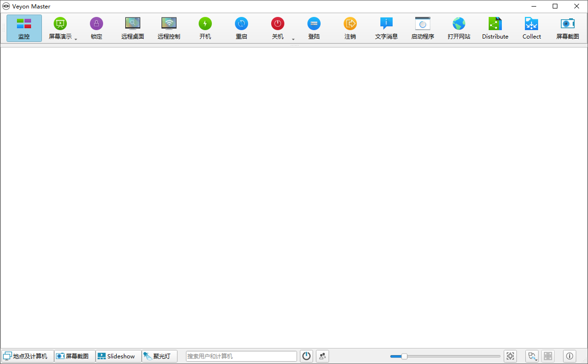This screenshot has height=364, width=588.
Task: Expand the 关机 power down dropdown arrow
Action: click(293, 40)
